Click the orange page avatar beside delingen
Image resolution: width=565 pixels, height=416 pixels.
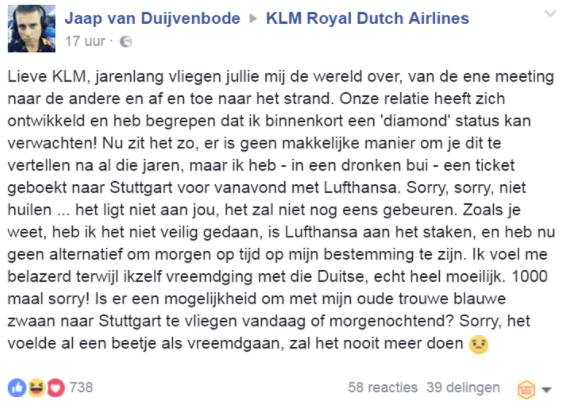point(526,389)
